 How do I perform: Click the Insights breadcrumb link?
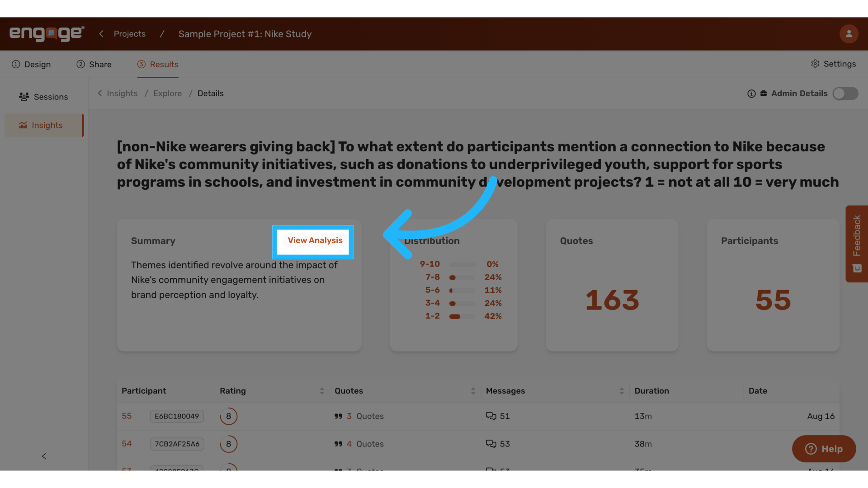122,94
